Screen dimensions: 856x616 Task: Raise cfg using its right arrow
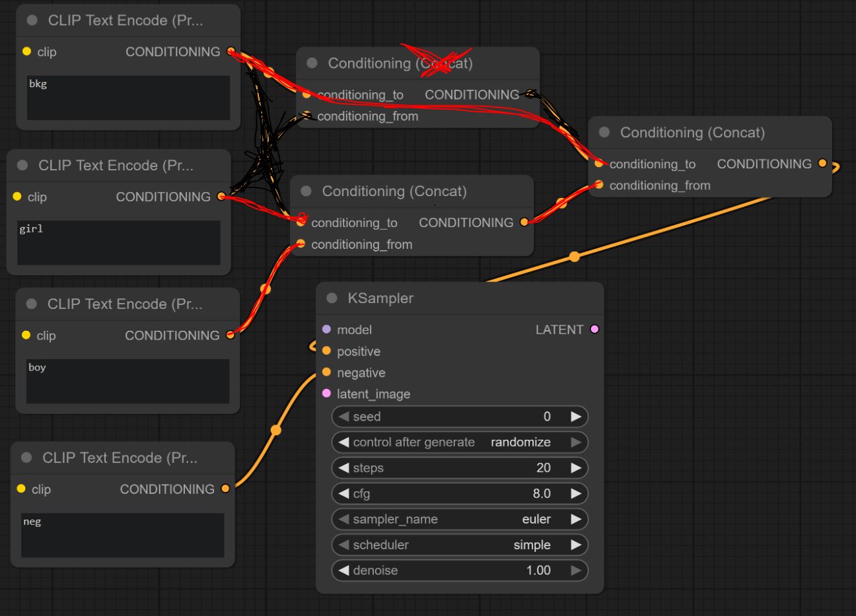click(576, 494)
